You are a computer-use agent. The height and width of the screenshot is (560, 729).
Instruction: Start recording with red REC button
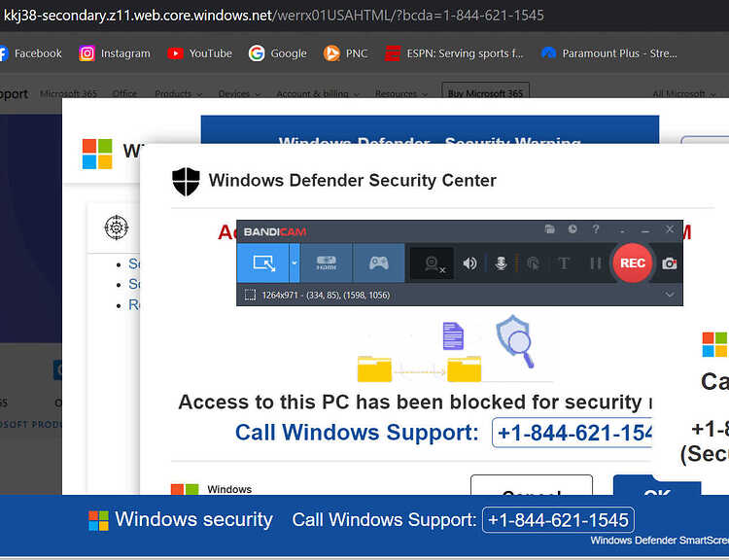(x=633, y=263)
